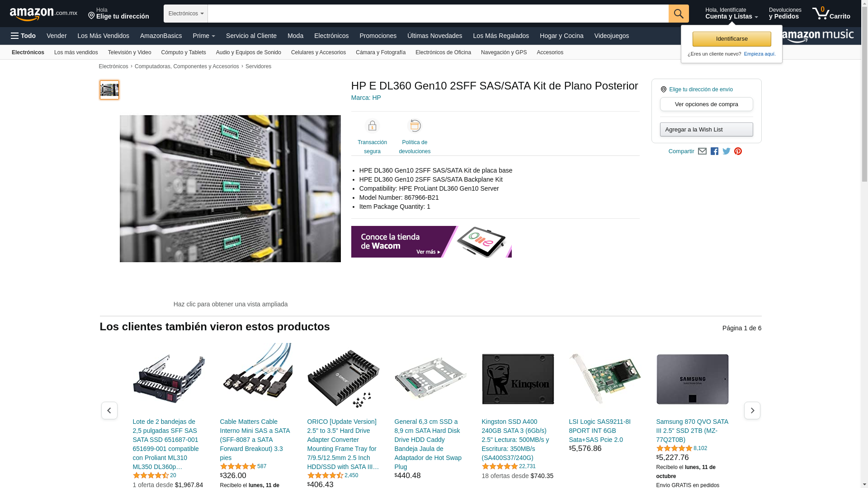
Task: Open the Todo hamburger menu
Action: tap(23, 36)
